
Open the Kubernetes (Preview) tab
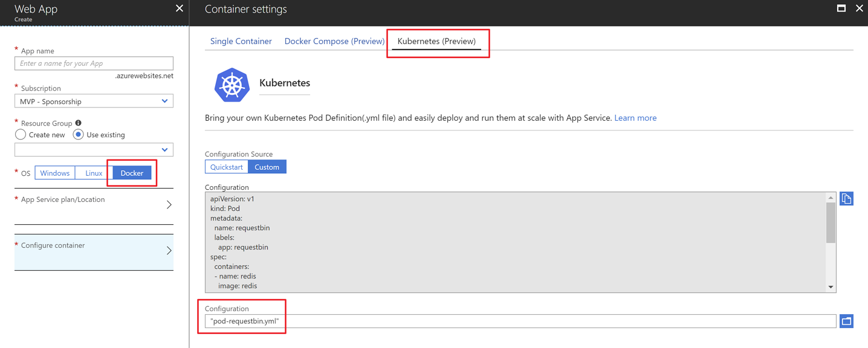(x=436, y=41)
